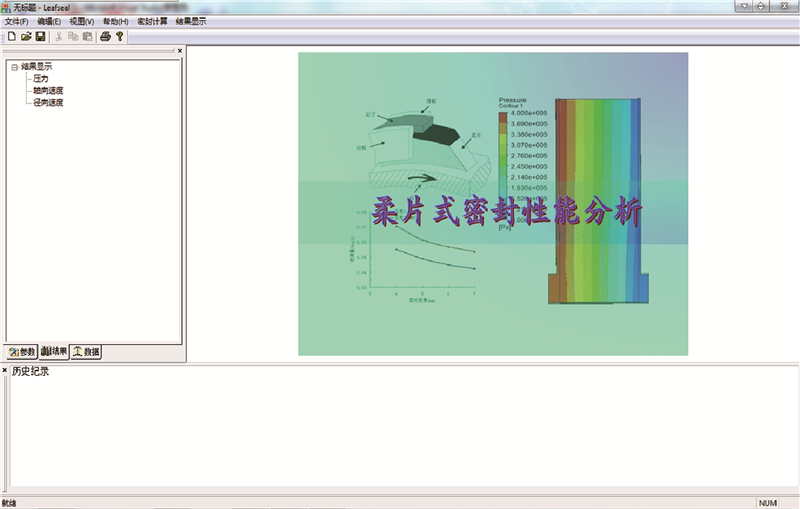Close the left tree panel
The height and width of the screenshot is (509, 800).
click(x=180, y=50)
